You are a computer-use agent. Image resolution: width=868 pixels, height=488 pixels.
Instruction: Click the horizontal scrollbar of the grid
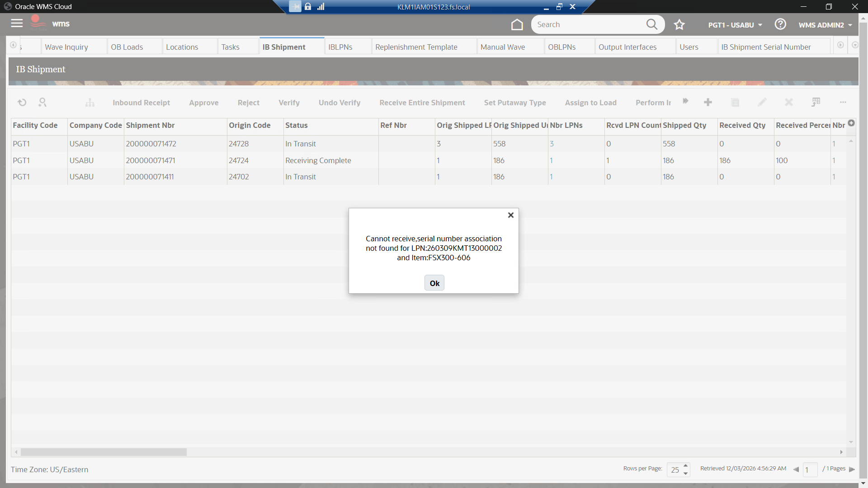(x=104, y=452)
